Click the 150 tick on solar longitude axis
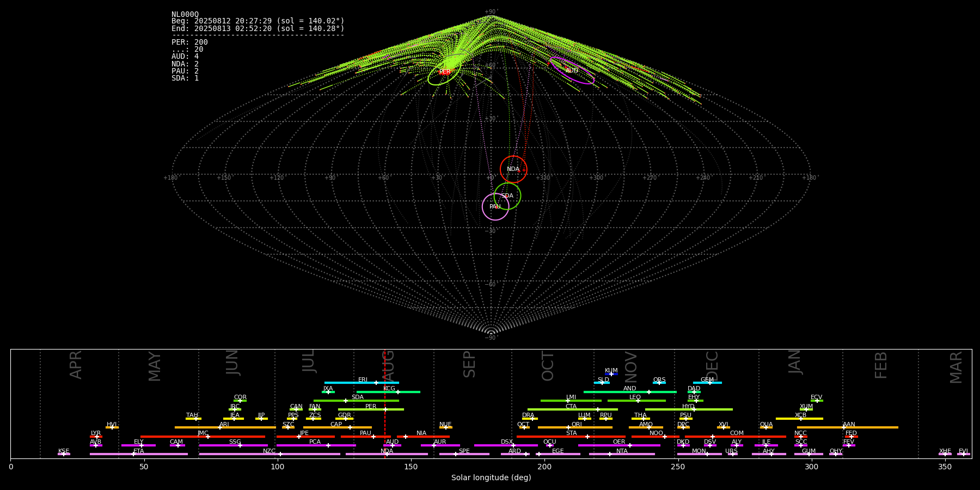 click(x=411, y=467)
